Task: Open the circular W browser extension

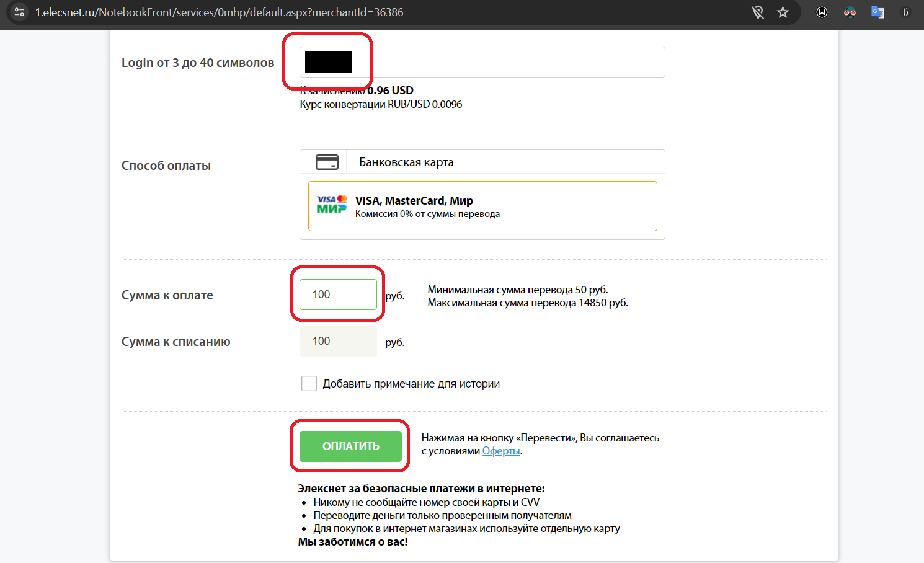Action: (x=822, y=12)
